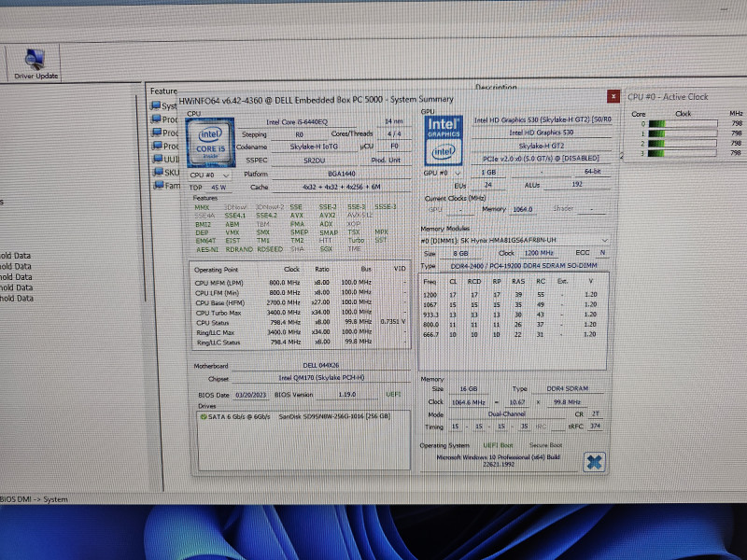Click the Microsoft Windows 10 Professional build text
747x560 pixels.
pos(499,460)
